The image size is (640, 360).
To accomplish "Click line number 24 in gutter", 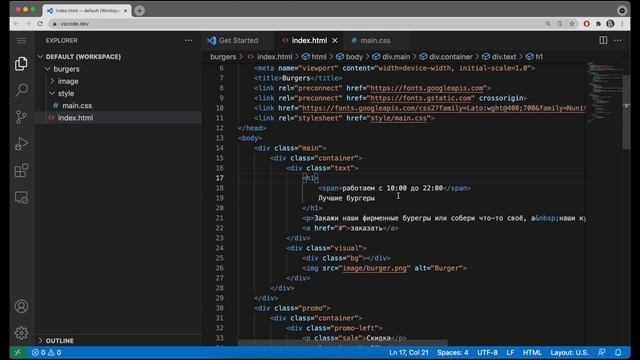I will (220, 248).
